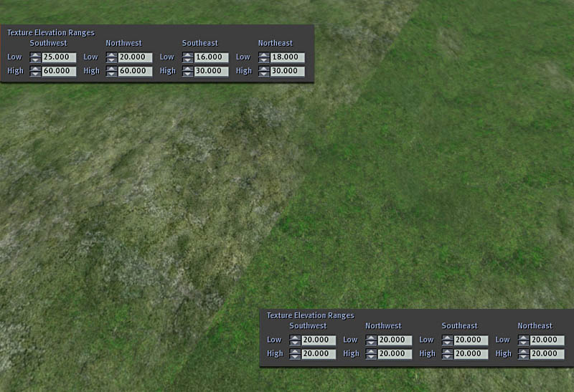Decrease Southeast High with down arrow, top panel

(188, 74)
